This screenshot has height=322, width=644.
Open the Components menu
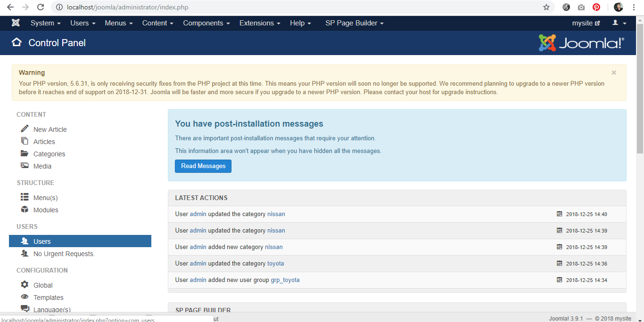tap(206, 23)
